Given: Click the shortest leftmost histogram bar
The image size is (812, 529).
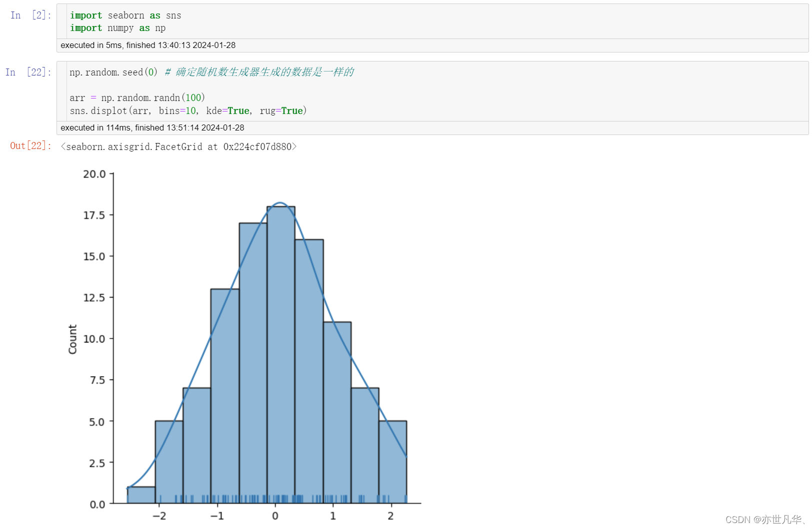Looking at the screenshot, I should (141, 495).
